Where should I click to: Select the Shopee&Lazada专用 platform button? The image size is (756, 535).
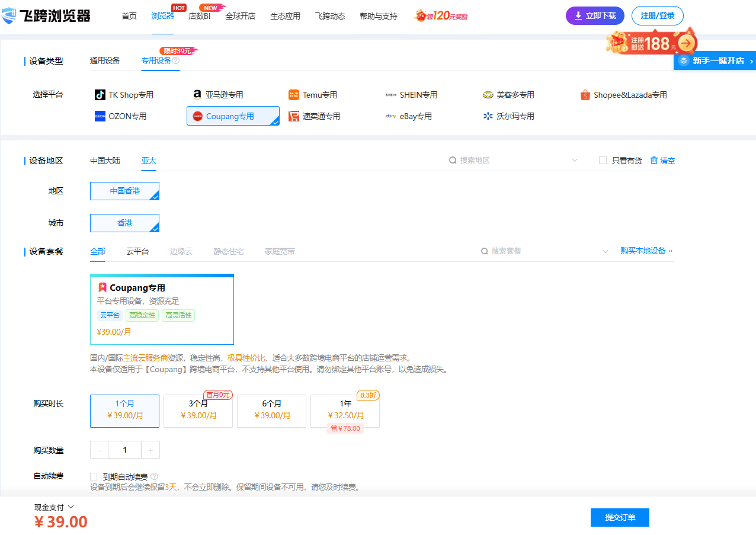(x=624, y=95)
